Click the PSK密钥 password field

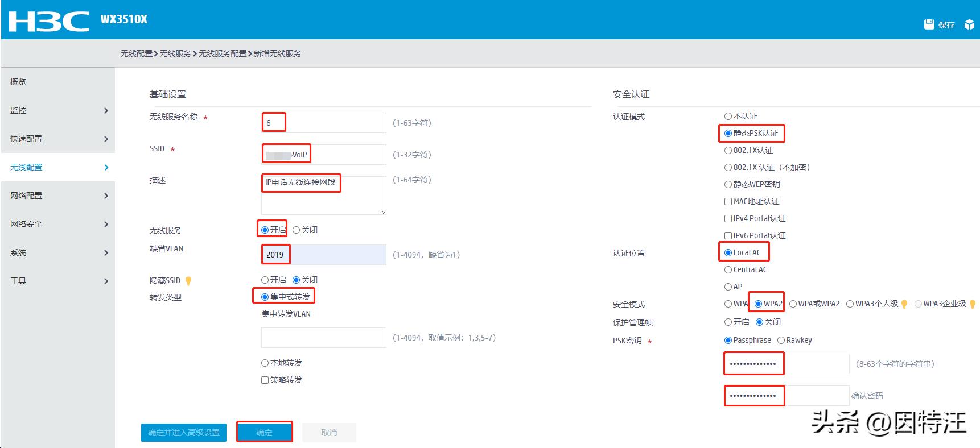coord(787,364)
